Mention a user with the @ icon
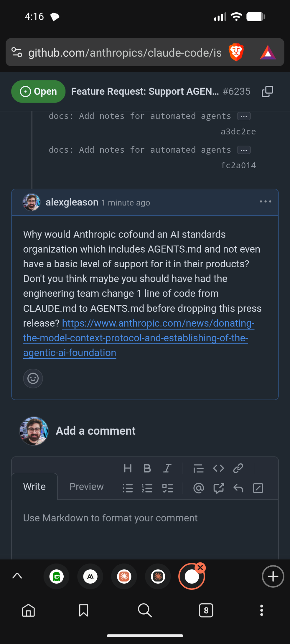Viewport: 290px width, 644px height. click(198, 488)
